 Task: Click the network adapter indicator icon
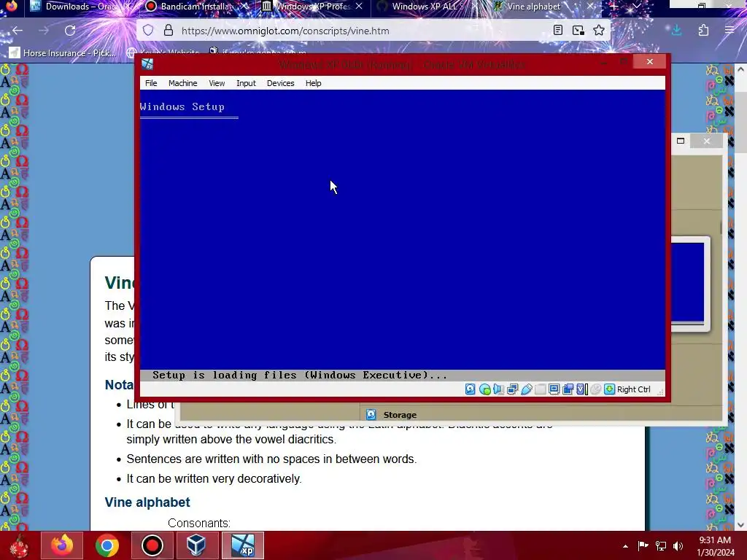pyautogui.click(x=513, y=389)
